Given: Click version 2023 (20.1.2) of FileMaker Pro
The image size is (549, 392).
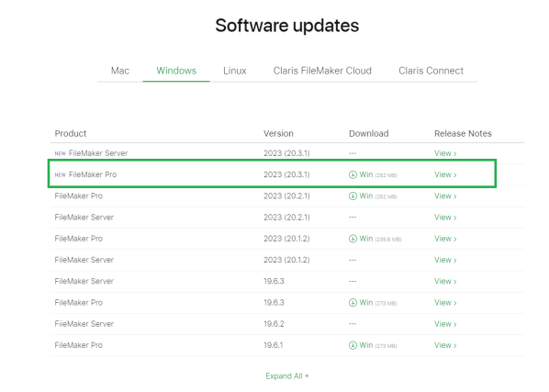Looking at the screenshot, I should pos(286,239).
